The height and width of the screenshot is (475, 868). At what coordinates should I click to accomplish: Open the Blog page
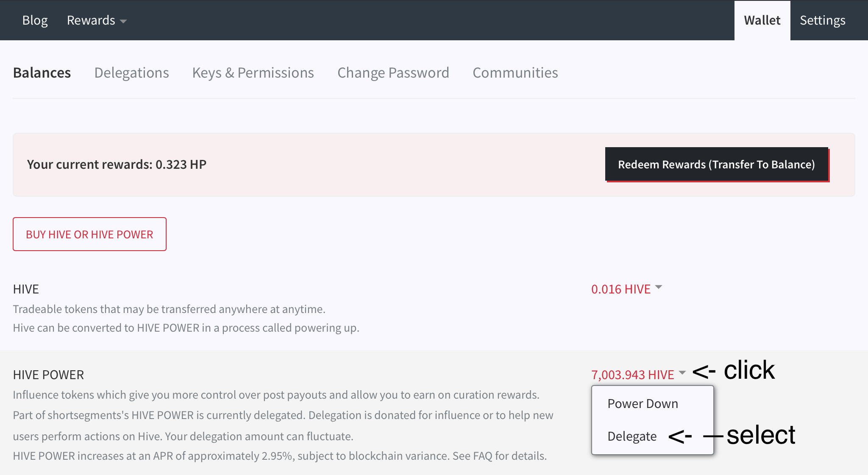coord(35,20)
